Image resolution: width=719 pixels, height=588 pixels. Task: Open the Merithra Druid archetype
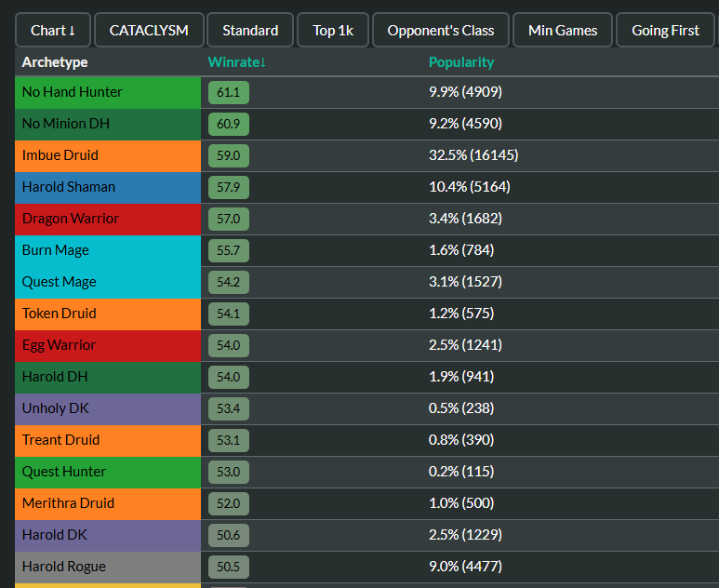coord(108,504)
